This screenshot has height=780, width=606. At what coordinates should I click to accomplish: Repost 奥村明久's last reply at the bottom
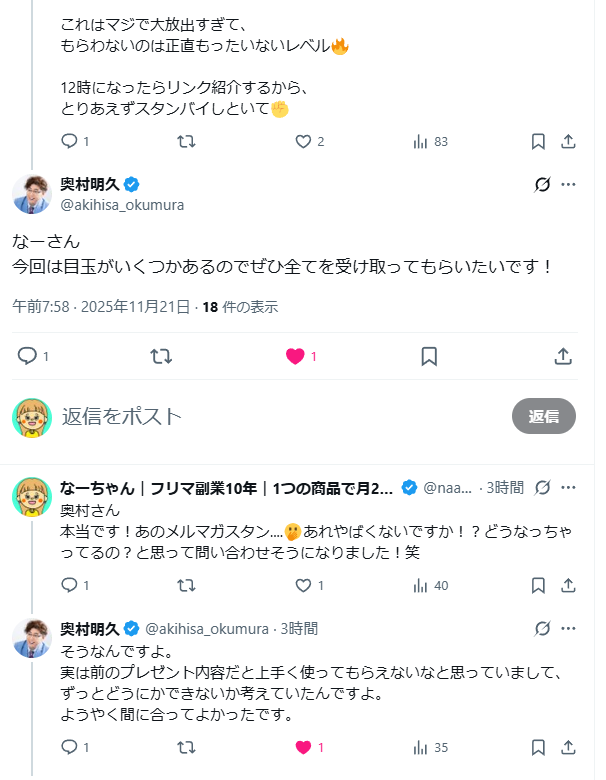[x=186, y=747]
